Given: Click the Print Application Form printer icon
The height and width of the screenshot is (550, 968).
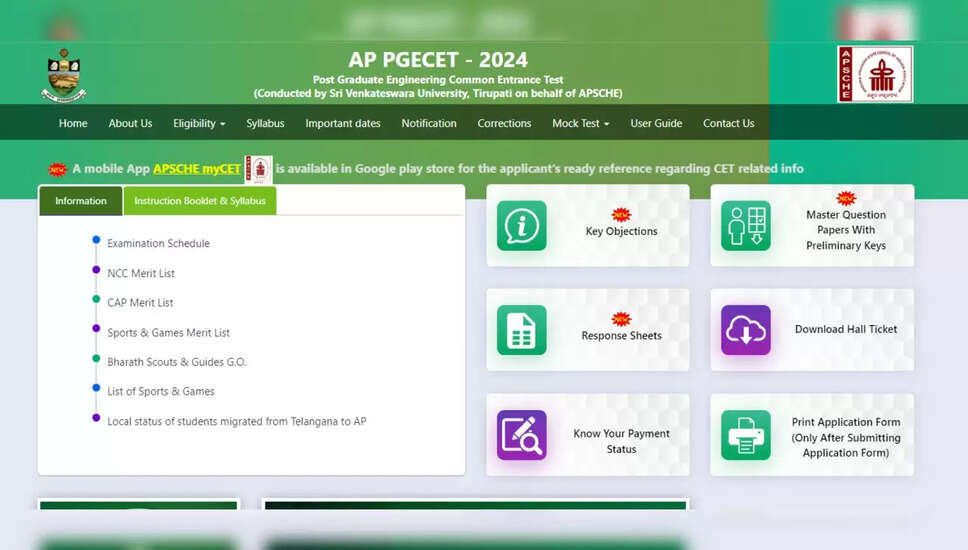Looking at the screenshot, I should point(745,435).
